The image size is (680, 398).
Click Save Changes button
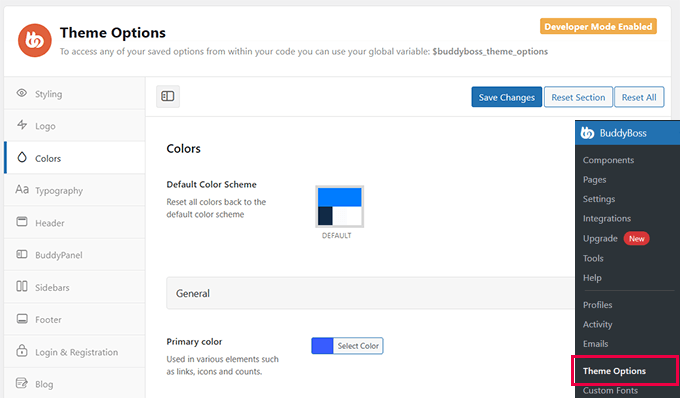507,97
